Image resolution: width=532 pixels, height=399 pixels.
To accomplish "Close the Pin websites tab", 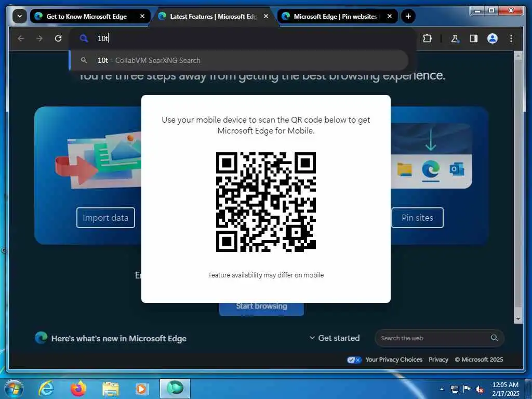I will point(390,16).
